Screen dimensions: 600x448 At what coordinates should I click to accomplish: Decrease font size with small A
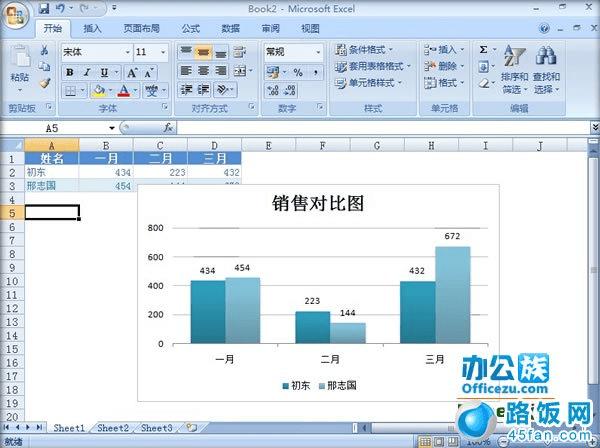[149, 72]
